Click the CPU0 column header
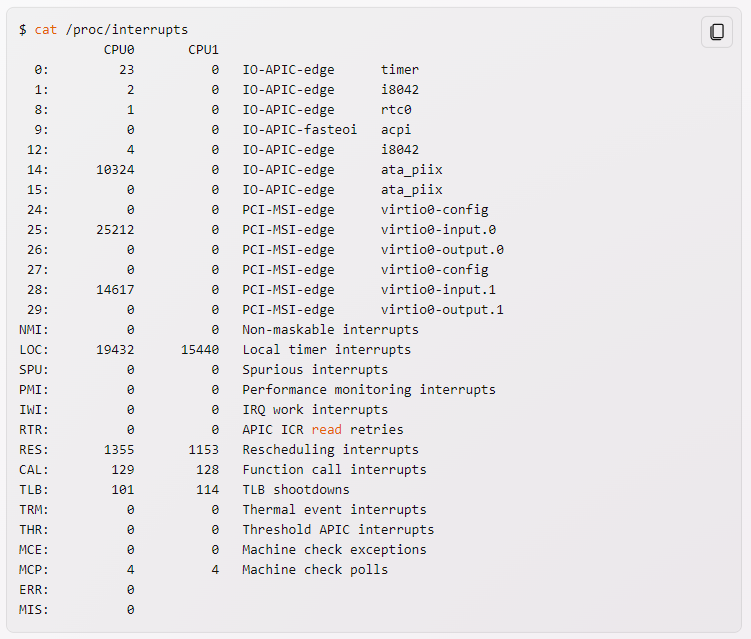The width and height of the screenshot is (751, 639). click(x=119, y=50)
